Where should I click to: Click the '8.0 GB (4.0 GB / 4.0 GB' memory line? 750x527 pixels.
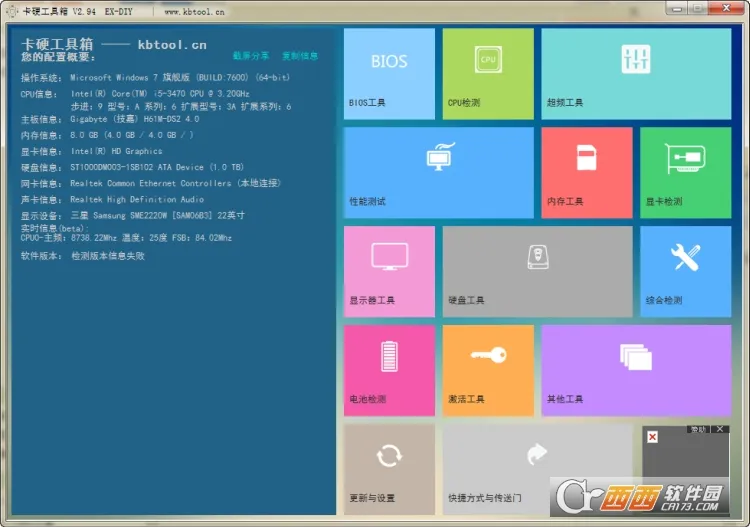132,135
